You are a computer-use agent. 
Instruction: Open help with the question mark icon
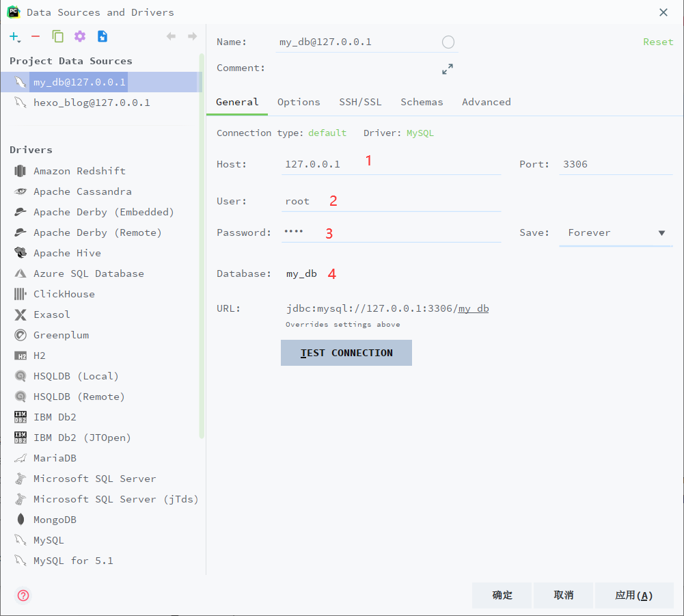coord(23,595)
